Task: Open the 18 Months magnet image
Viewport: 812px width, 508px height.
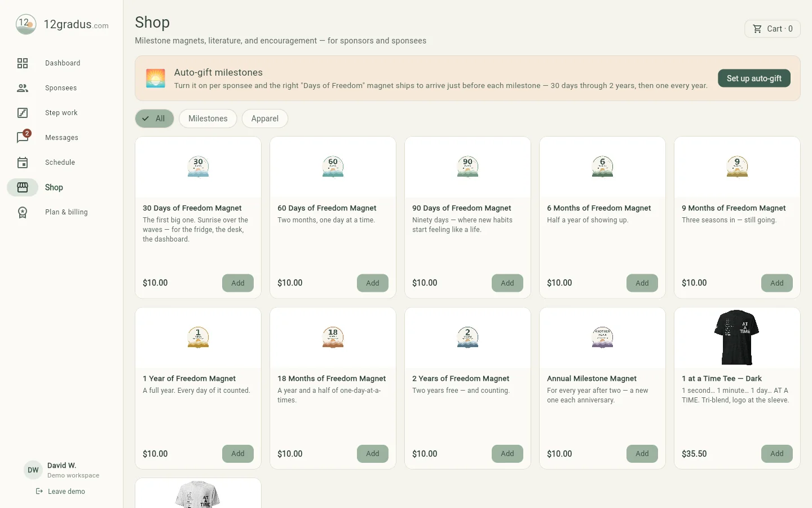Action: coord(333,338)
